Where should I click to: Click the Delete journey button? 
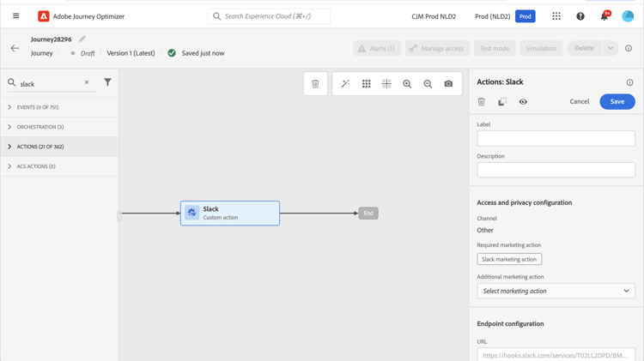584,48
